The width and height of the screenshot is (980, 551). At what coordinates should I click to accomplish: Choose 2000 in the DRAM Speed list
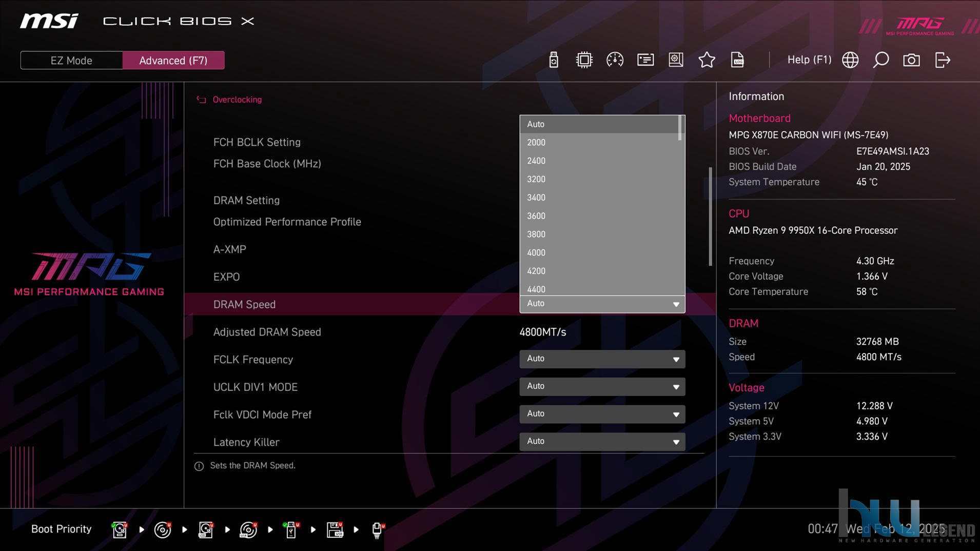point(599,143)
